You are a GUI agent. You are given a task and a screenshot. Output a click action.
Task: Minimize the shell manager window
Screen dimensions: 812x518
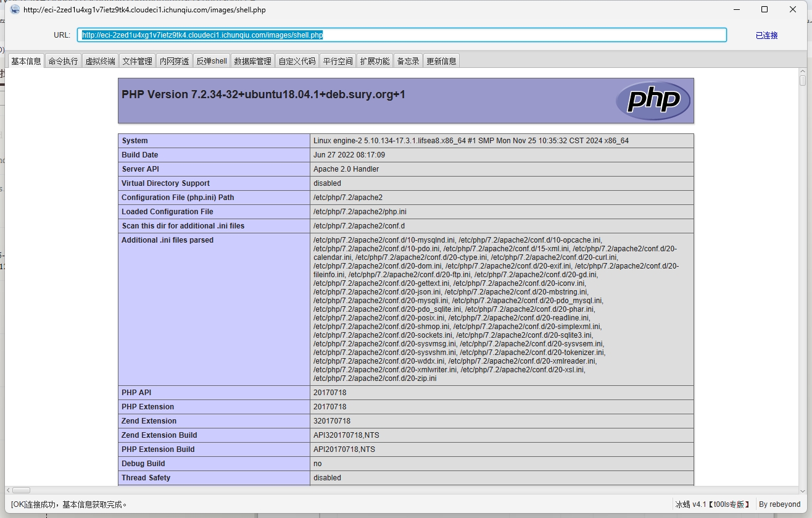pos(736,9)
